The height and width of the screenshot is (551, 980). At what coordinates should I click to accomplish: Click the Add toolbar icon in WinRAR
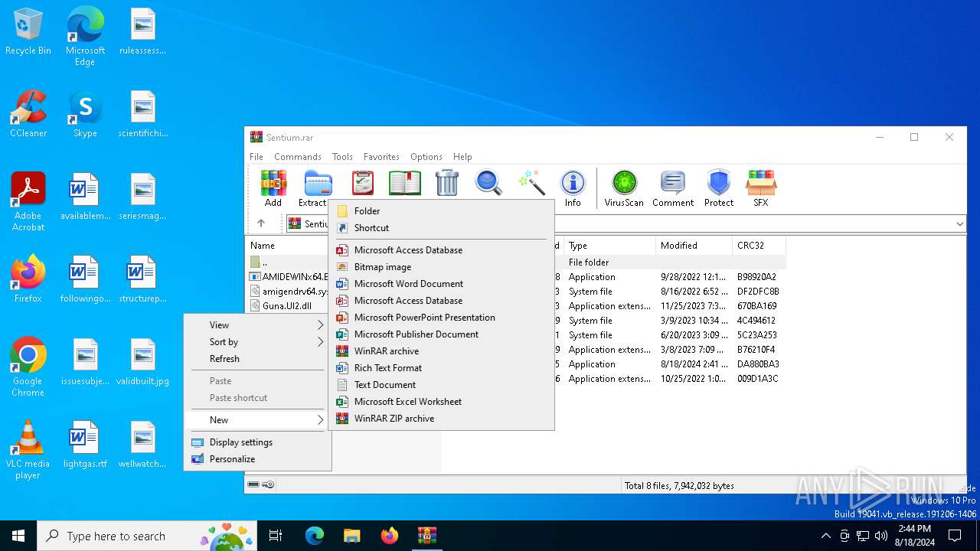[273, 188]
